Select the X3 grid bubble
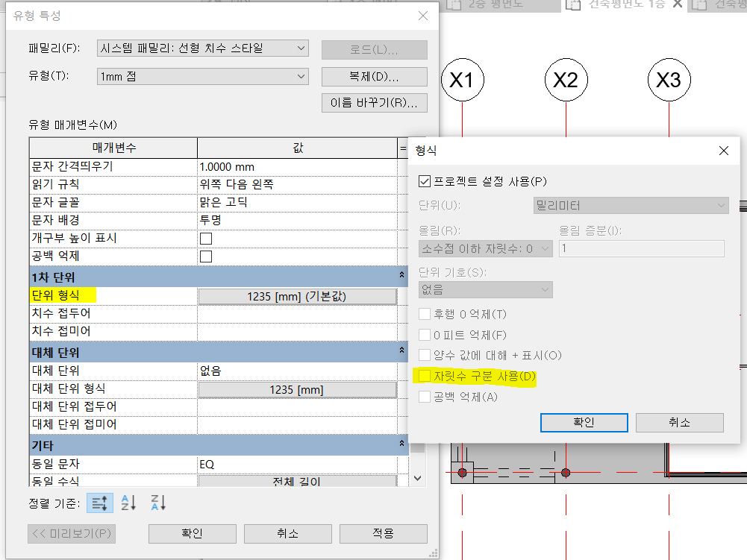This screenshot has height=560, width=747. click(x=669, y=81)
